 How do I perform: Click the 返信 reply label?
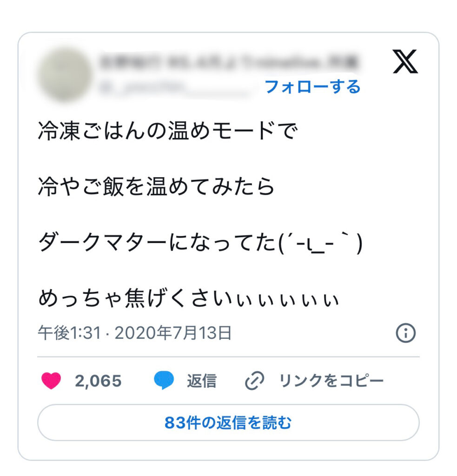(x=201, y=381)
